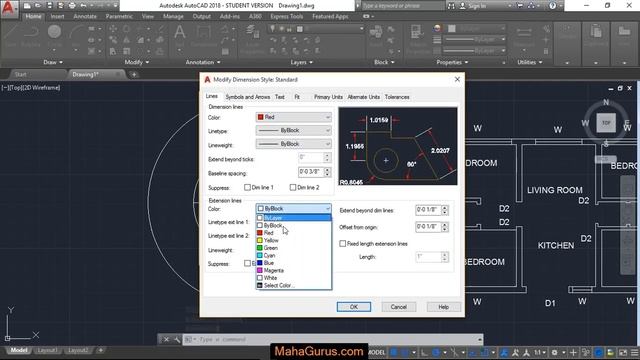This screenshot has width=640, height=360.
Task: Choose Select Color... from color list
Action: coord(293,285)
